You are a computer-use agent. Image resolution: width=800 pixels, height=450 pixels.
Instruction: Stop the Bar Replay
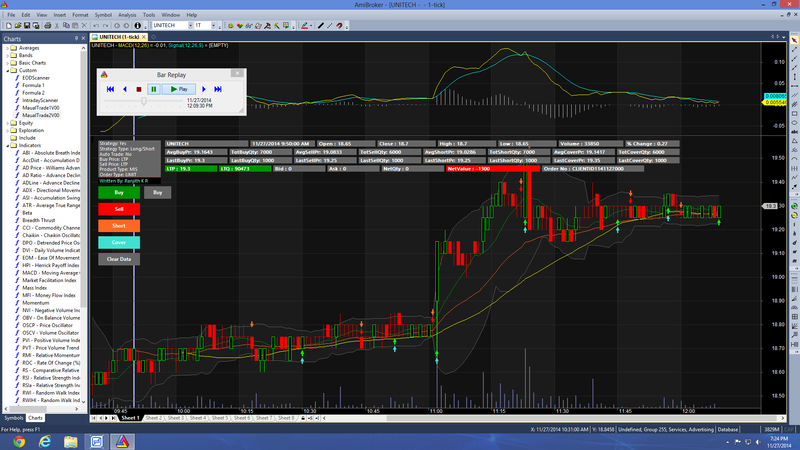[139, 89]
